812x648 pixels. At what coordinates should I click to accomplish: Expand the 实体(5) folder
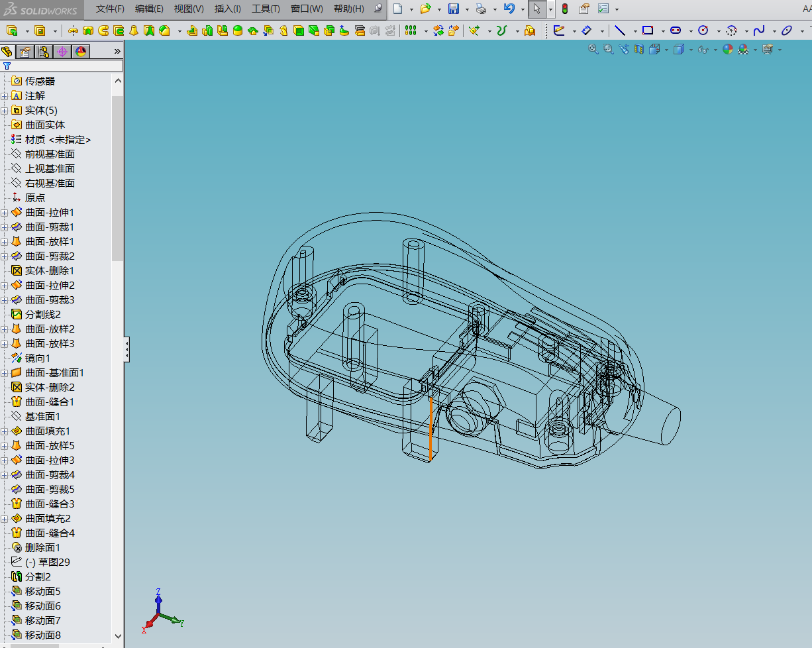4,111
